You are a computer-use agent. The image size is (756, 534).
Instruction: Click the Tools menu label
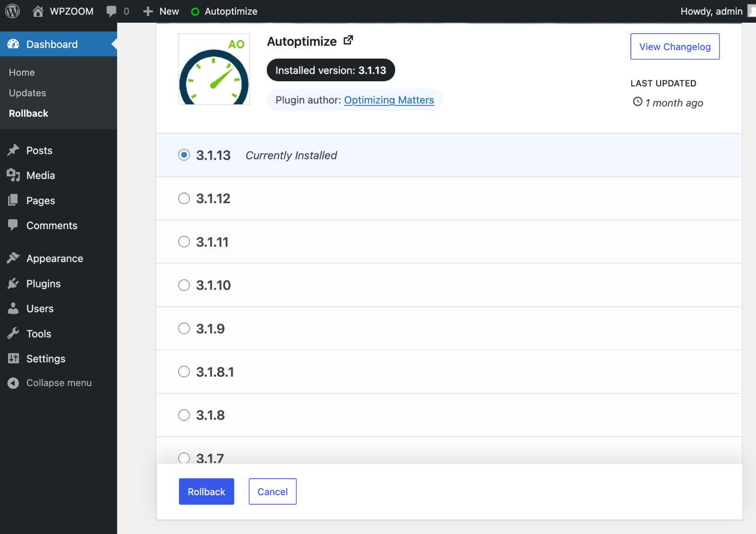tap(39, 334)
